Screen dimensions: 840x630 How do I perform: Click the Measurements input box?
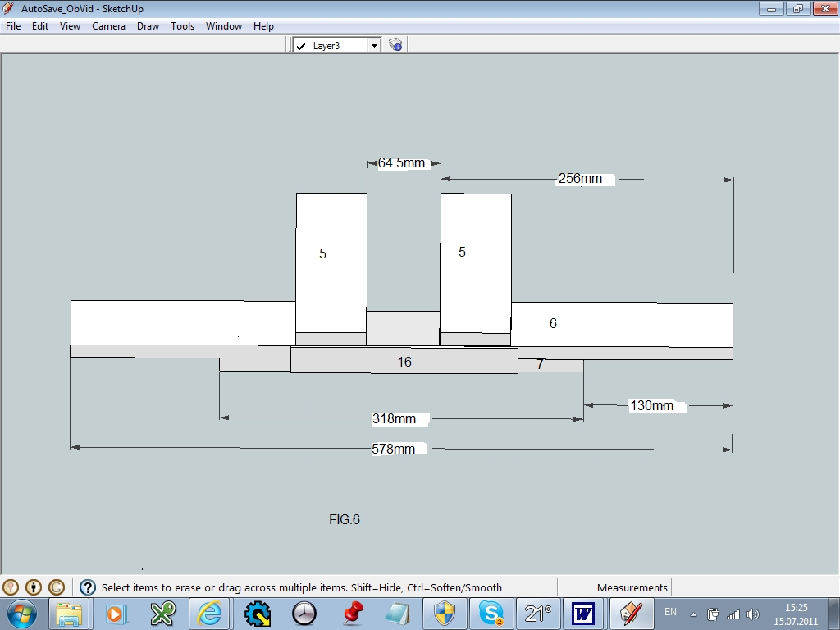(755, 587)
